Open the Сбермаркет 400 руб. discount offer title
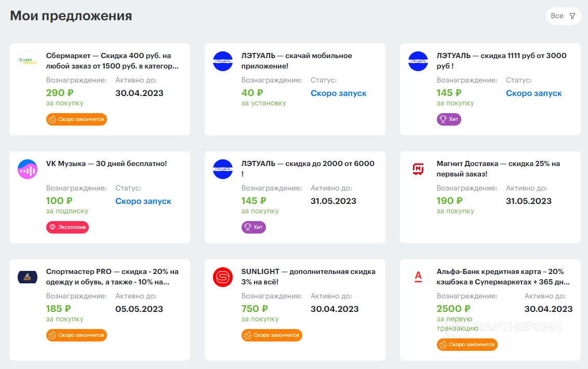This screenshot has width=588, height=369. [112, 61]
